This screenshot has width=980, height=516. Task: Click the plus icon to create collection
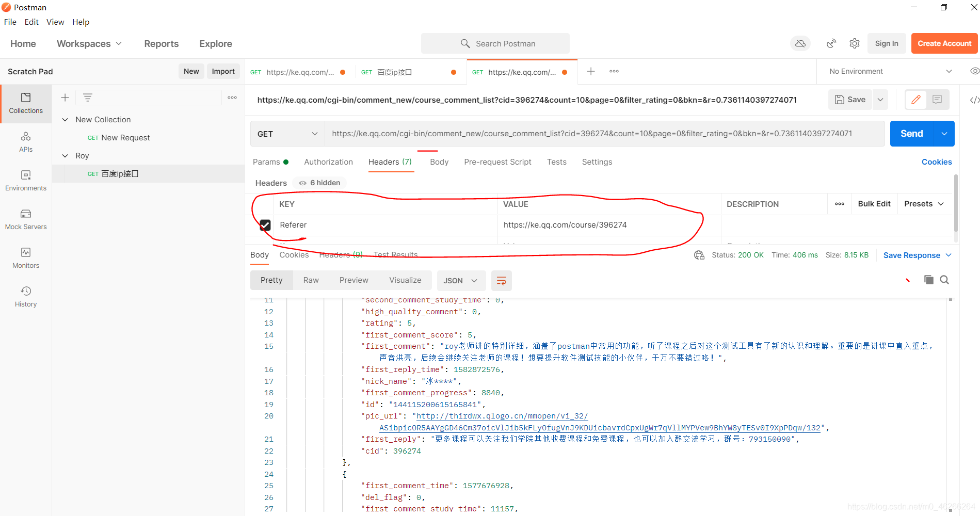click(65, 98)
